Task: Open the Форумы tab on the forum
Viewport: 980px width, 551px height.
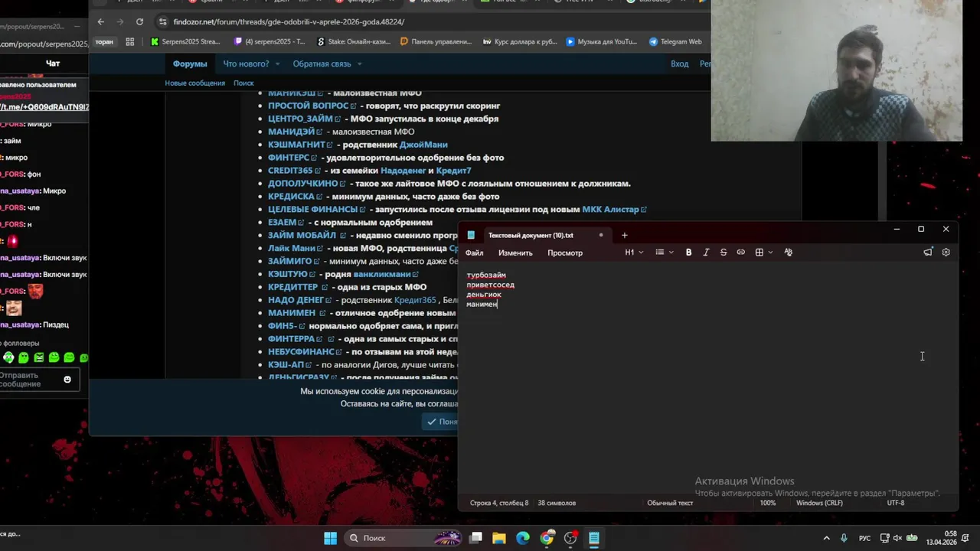Action: [x=190, y=64]
